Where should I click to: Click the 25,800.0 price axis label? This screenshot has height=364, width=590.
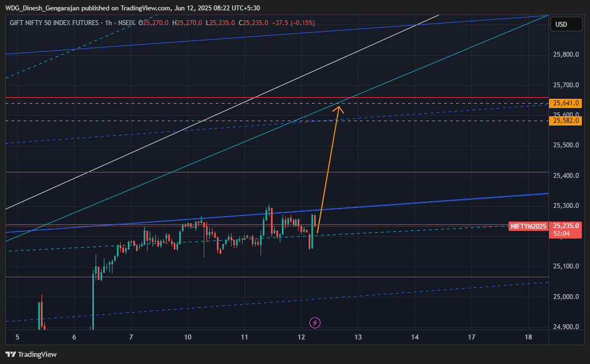(566, 55)
